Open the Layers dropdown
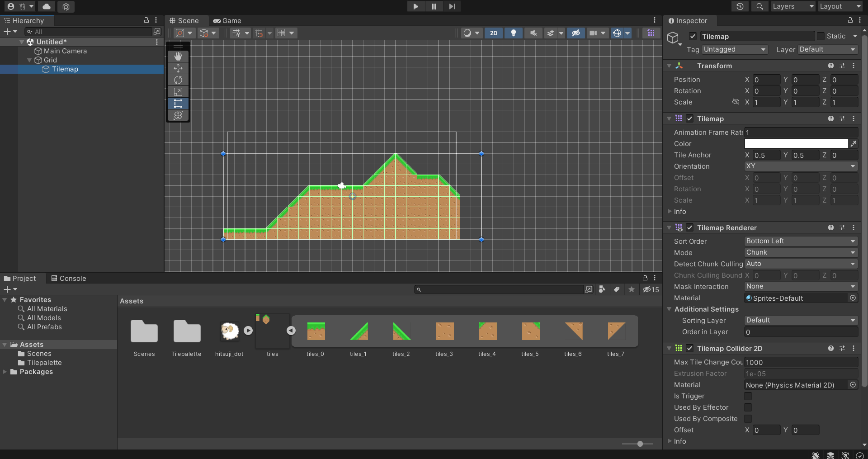This screenshot has width=868, height=459. [793, 6]
